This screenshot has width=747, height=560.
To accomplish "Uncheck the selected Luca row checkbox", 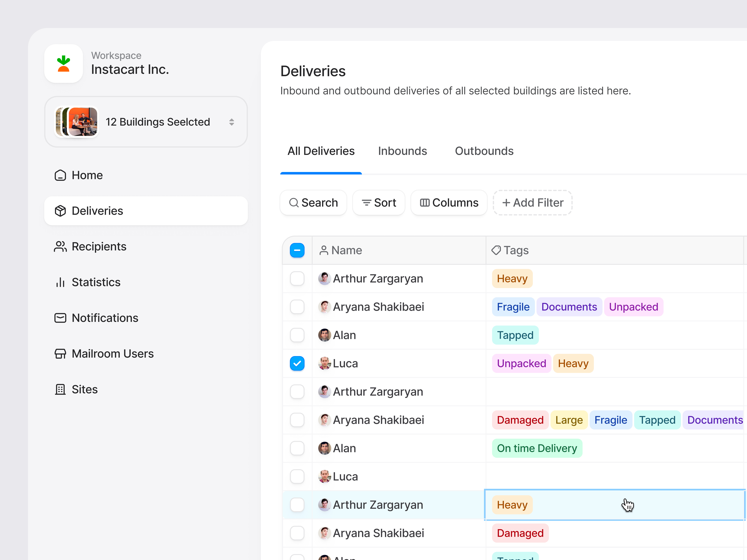I will (x=297, y=364).
